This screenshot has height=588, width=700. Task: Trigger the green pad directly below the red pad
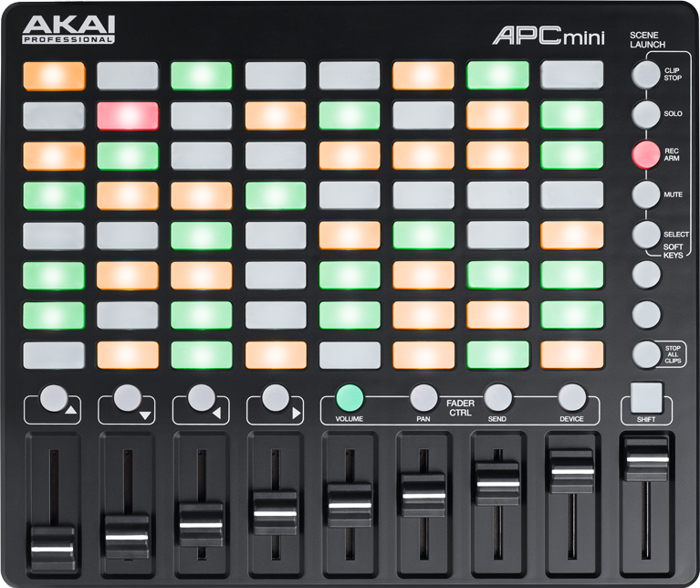(x=128, y=156)
